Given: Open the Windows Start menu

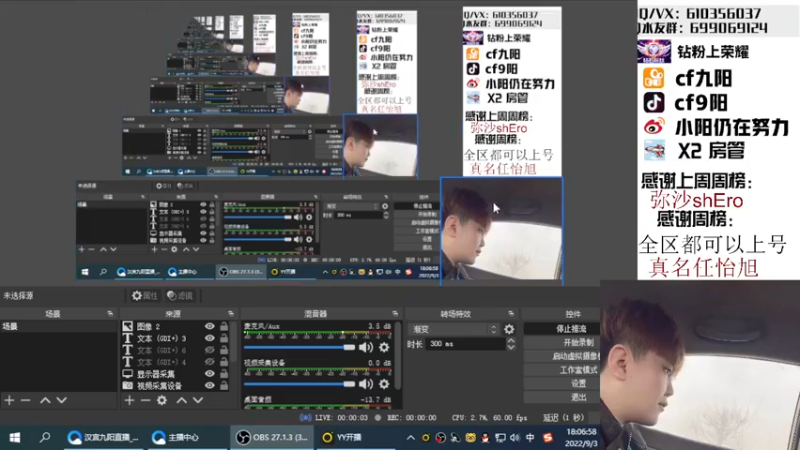Looking at the screenshot, I should [x=14, y=437].
